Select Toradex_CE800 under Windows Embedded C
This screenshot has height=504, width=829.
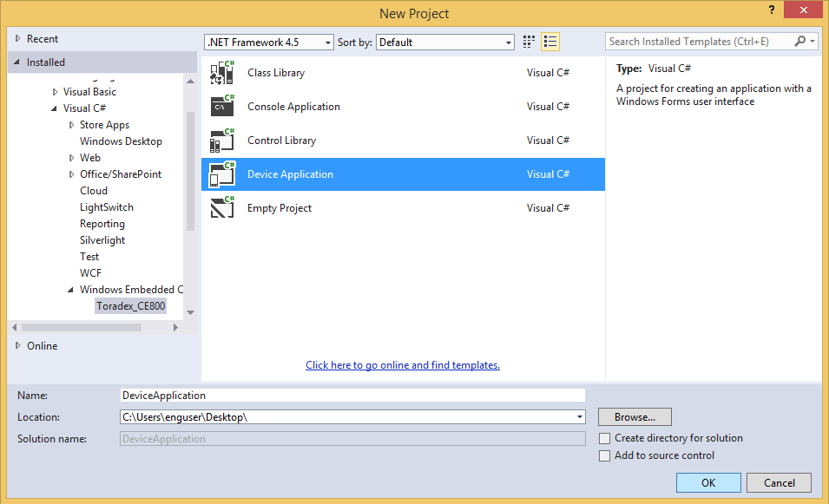[x=130, y=305]
